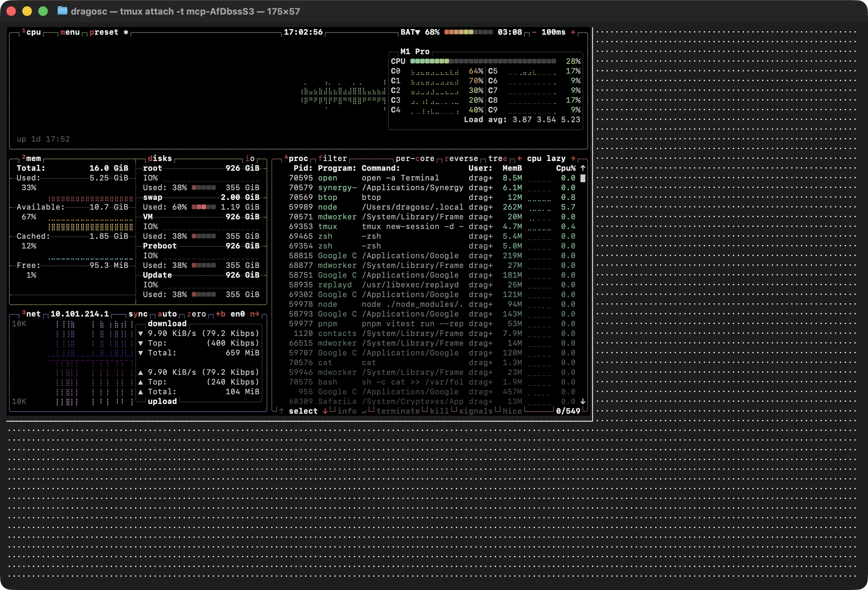
Task: Toggle per-core process CPU usage
Action: coord(415,158)
